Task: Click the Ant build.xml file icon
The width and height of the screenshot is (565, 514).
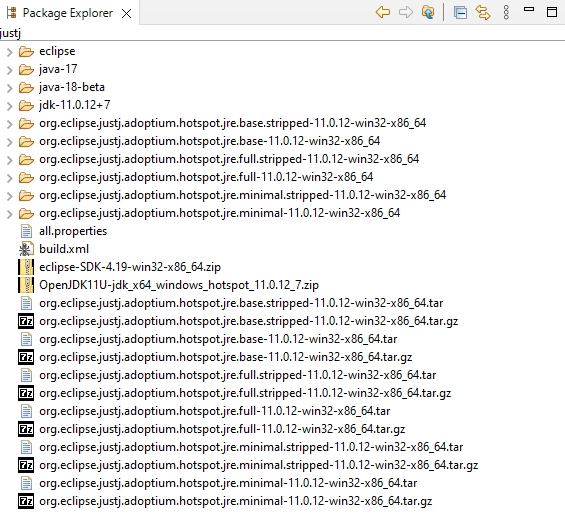Action: point(26,249)
